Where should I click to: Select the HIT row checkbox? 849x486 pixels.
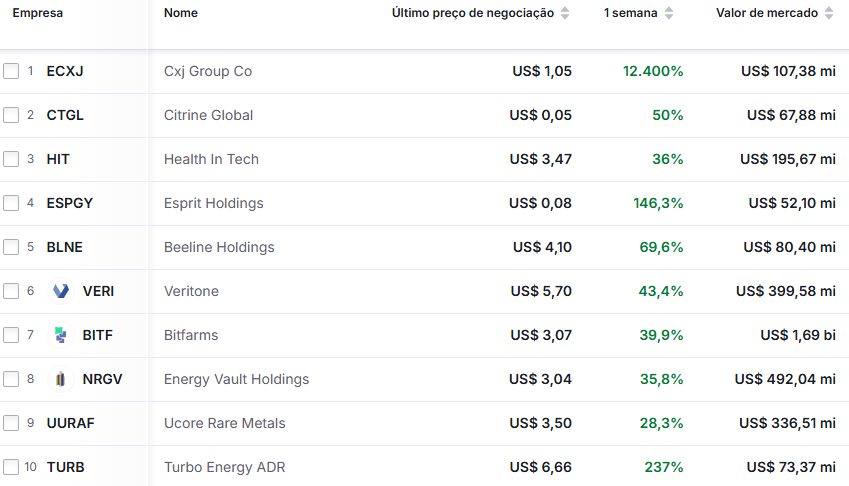11,159
